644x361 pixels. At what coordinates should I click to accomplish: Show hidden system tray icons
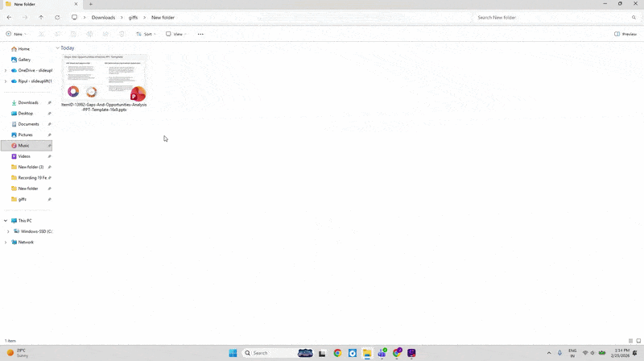coord(549,353)
